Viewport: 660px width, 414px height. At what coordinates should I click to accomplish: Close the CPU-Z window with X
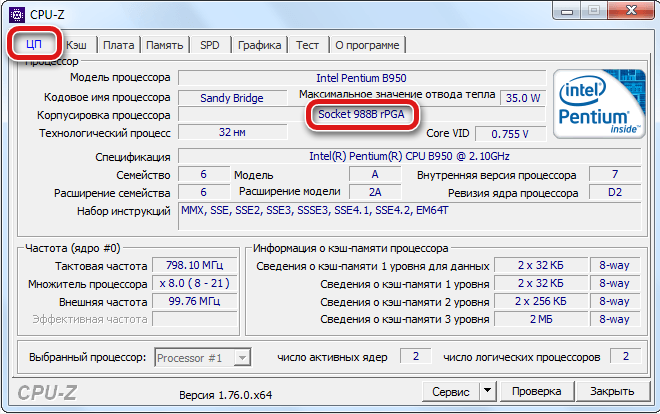[x=631, y=11]
